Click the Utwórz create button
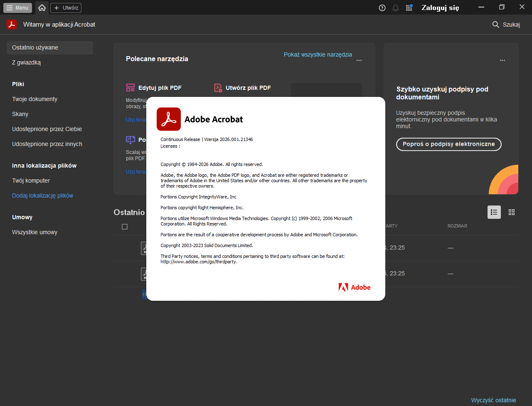The height and width of the screenshot is (406, 532). tap(66, 8)
